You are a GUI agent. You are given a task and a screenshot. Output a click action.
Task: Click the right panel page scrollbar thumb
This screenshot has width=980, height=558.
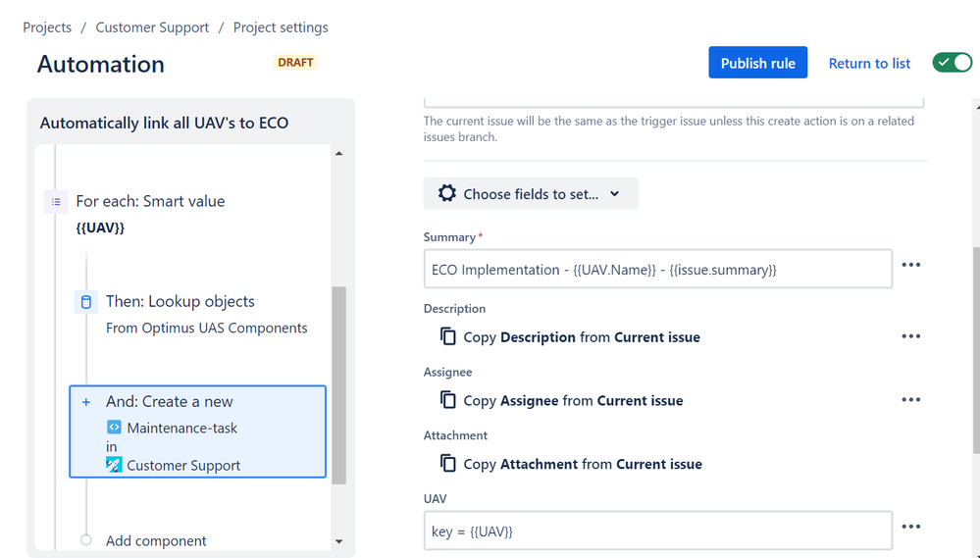(x=976, y=350)
